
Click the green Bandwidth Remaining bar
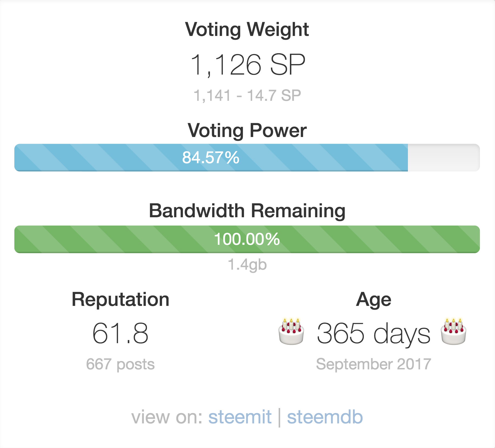pos(108,239)
